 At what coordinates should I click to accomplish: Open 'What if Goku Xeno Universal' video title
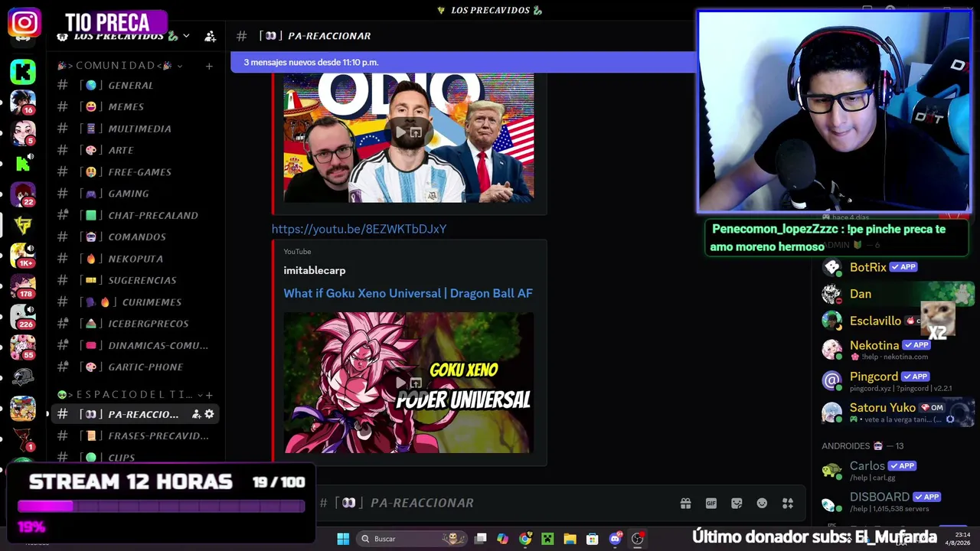[x=408, y=293]
